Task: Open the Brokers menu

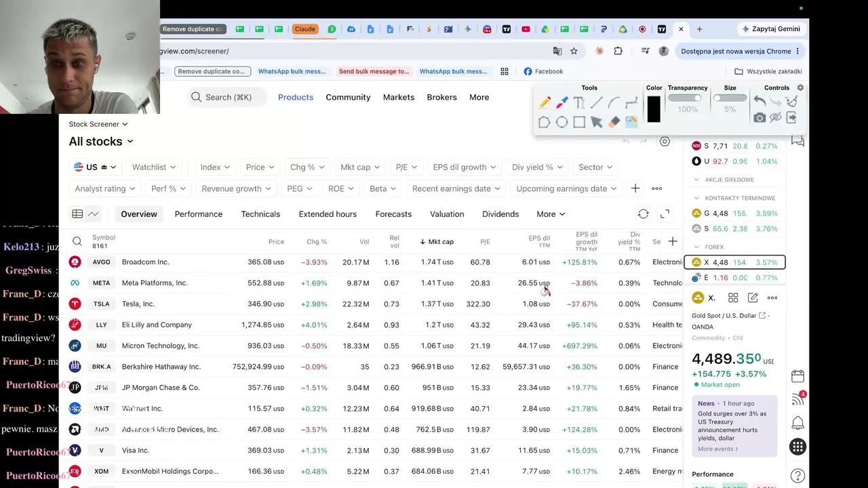Action: (441, 98)
